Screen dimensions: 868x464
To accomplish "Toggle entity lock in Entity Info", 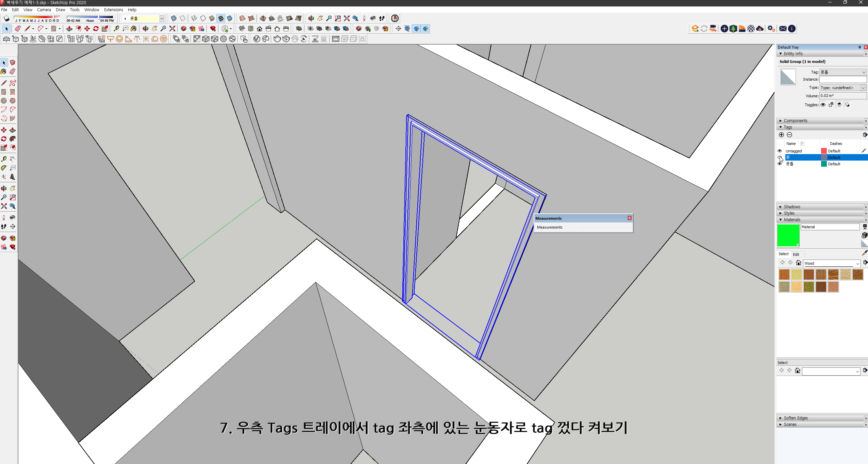I will click(x=831, y=105).
